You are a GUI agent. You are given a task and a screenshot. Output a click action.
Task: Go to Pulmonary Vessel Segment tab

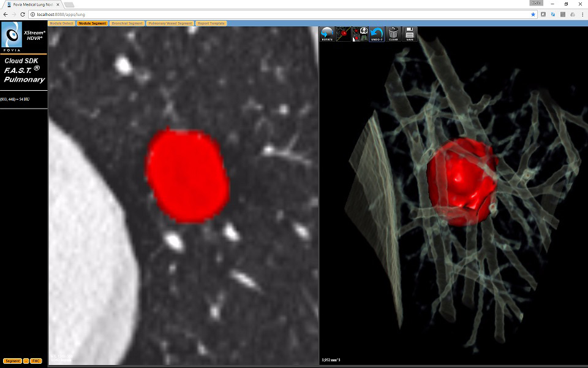170,23
